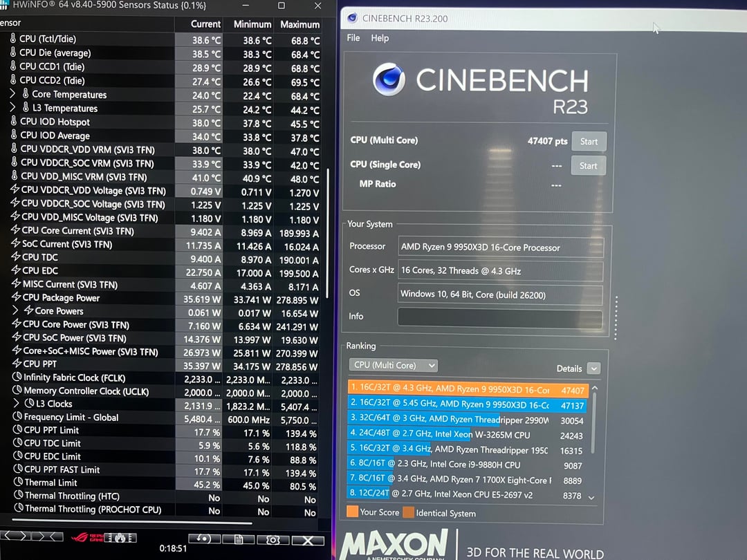Click the Maximum column header in HWiNFO
747x560 pixels.
(x=299, y=24)
